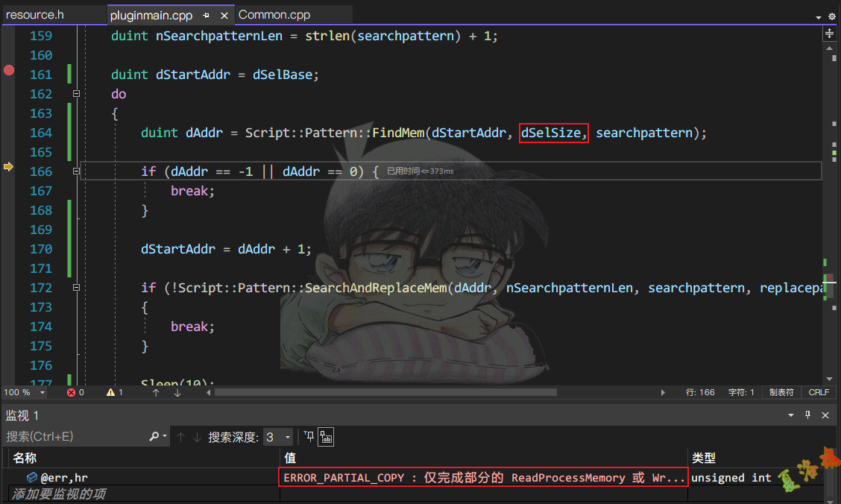Toggle the breakpoint on line 161
This screenshot has width=841, height=504.
pyautogui.click(x=8, y=70)
